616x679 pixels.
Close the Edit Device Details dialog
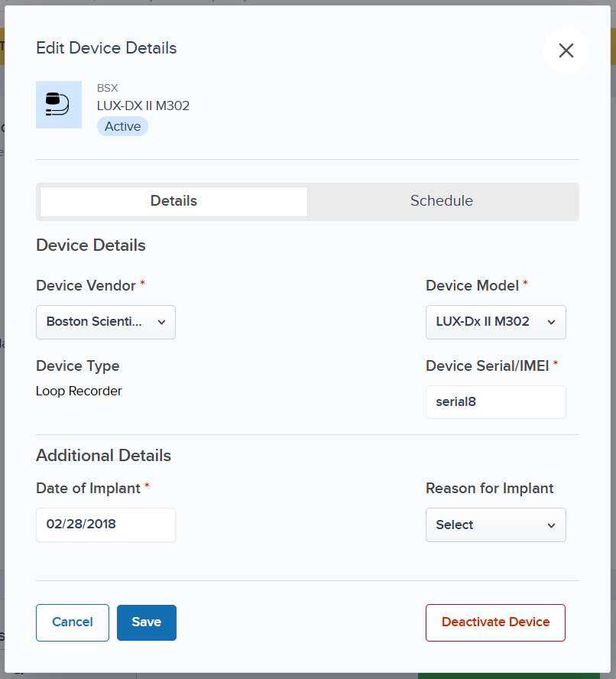click(x=566, y=50)
